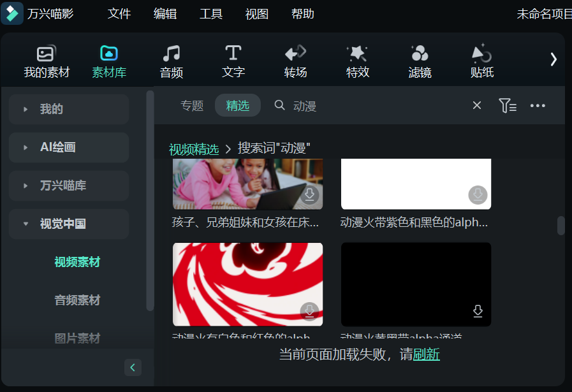Image resolution: width=572 pixels, height=392 pixels.
Task: Collapse the sidebar with the chevron button
Action: coord(133,367)
